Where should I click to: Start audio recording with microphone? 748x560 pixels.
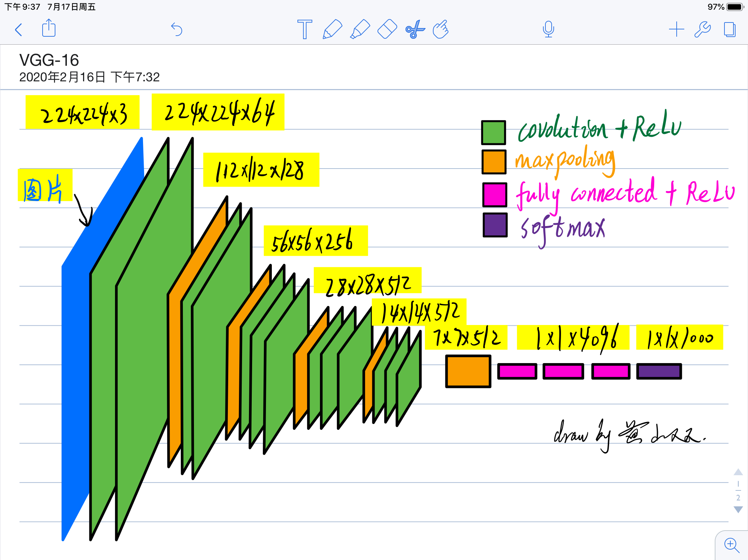[548, 29]
